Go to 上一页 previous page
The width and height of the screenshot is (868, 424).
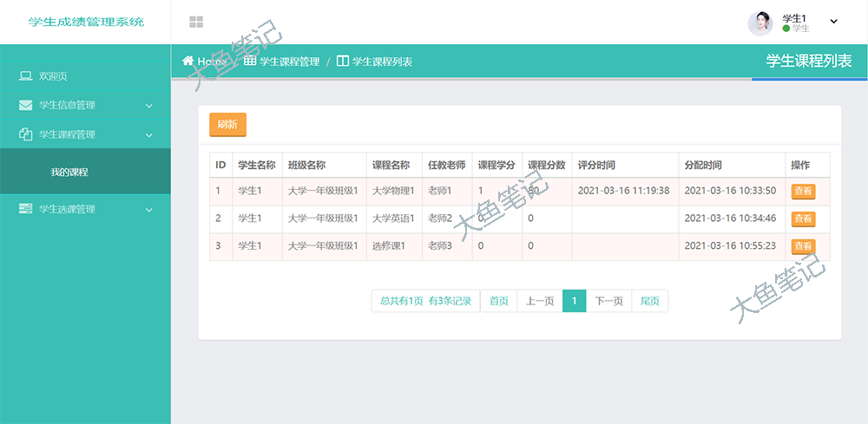[x=540, y=301]
